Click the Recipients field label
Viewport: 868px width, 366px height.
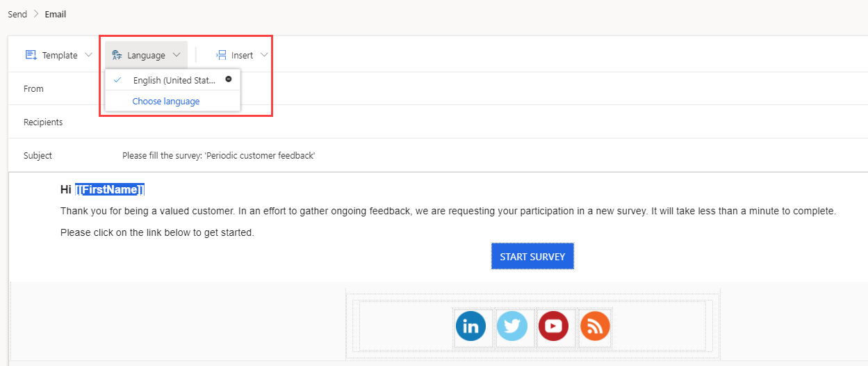point(43,122)
